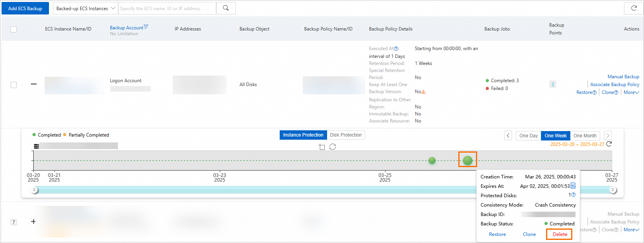The height and width of the screenshot is (243, 644).
Task: Click Manual Backup link in first row
Action: 623,77
